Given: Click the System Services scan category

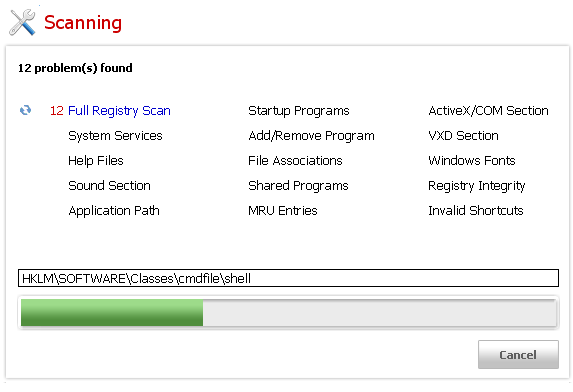Looking at the screenshot, I should coord(115,136).
